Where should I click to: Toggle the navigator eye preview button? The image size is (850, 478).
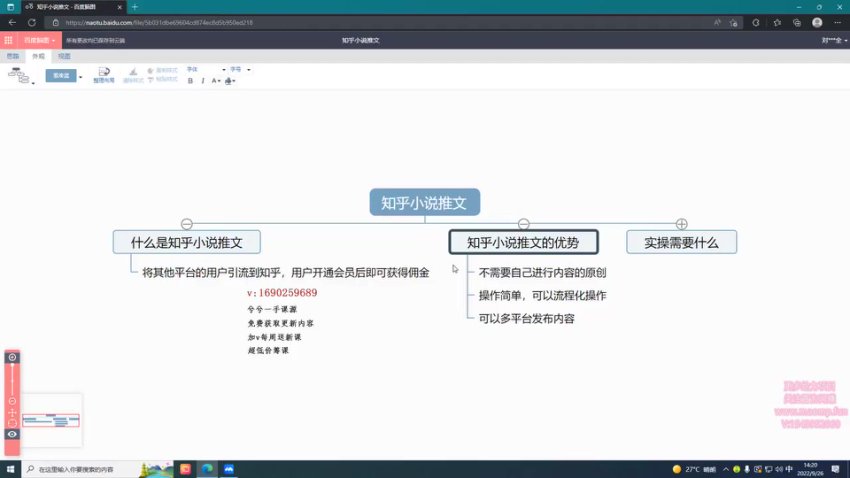coord(12,434)
